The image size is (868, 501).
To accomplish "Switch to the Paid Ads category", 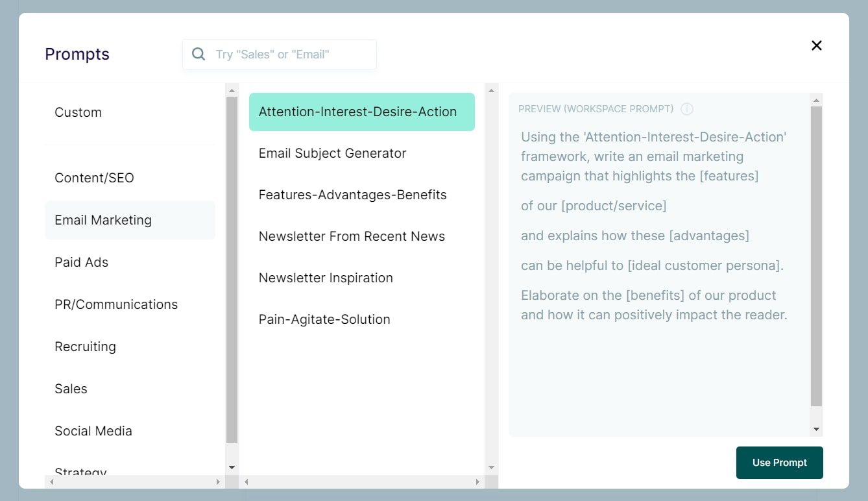I will click(x=82, y=262).
